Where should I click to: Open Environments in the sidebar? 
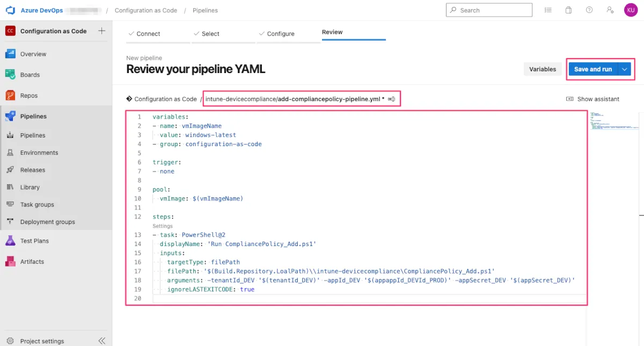pyautogui.click(x=39, y=153)
